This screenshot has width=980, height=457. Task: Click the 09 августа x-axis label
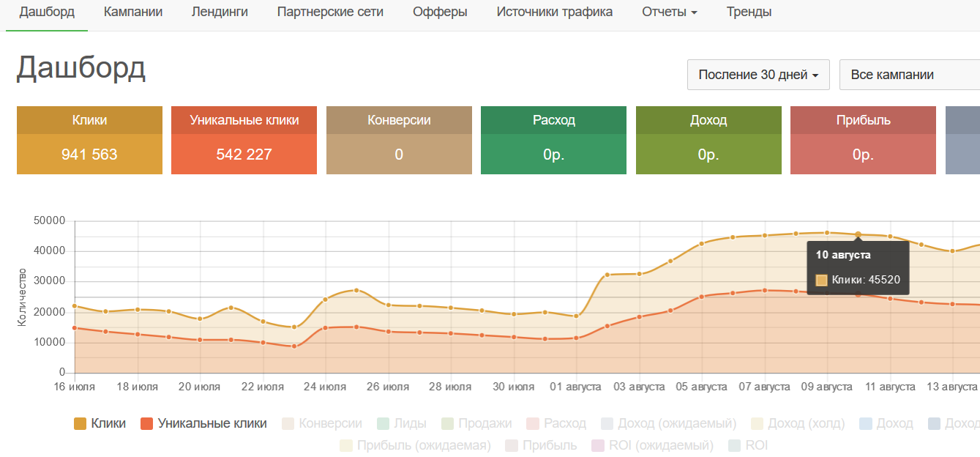(x=827, y=387)
